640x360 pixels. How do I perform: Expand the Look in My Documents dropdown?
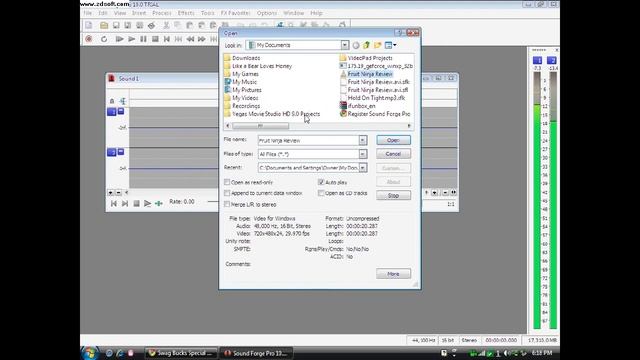[345, 45]
